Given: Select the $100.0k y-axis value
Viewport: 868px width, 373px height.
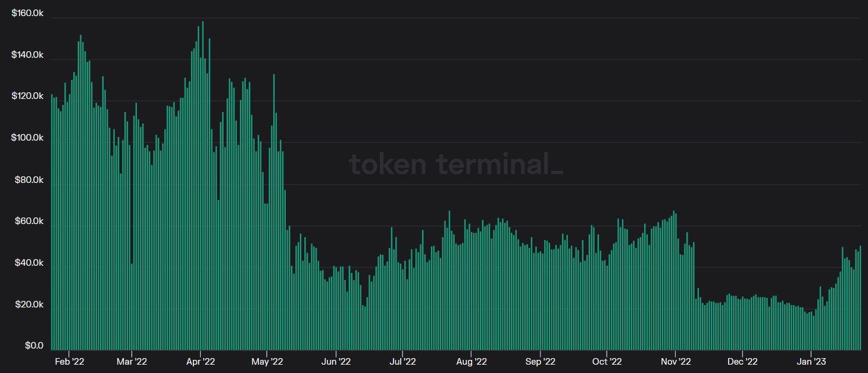Looking at the screenshot, I should coord(27,138).
